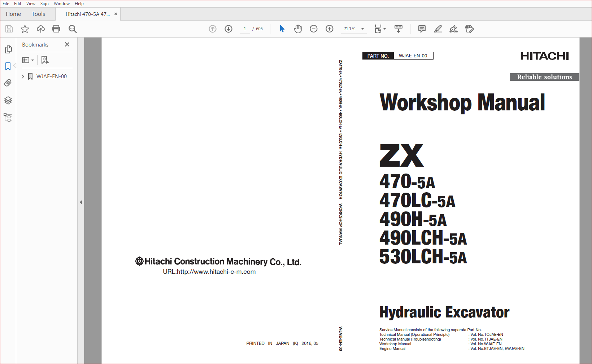
Task: Close the Bookmarks panel
Action: coord(67,44)
